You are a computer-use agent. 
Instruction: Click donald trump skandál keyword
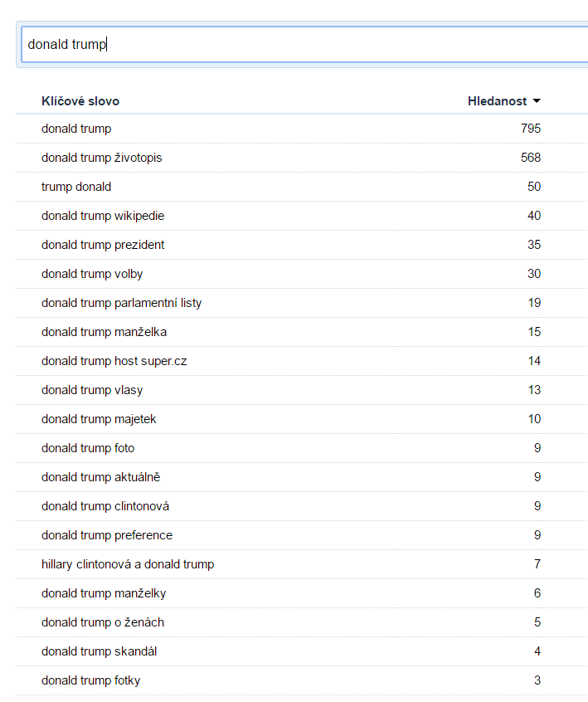100,651
